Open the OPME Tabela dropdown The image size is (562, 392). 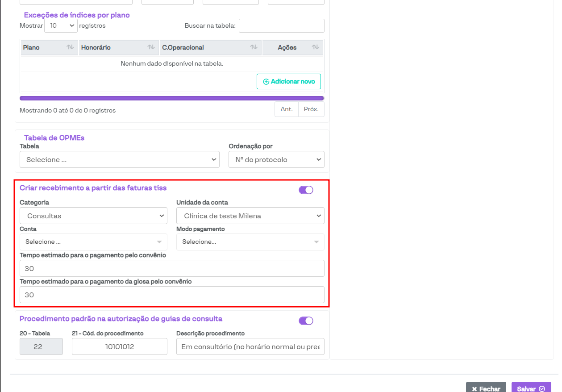120,159
